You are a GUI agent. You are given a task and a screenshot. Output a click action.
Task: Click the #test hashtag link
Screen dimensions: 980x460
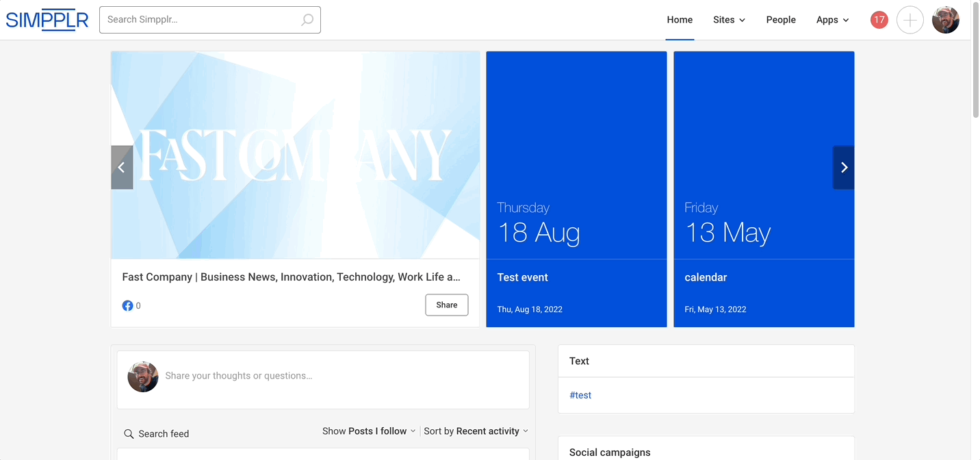[580, 395]
